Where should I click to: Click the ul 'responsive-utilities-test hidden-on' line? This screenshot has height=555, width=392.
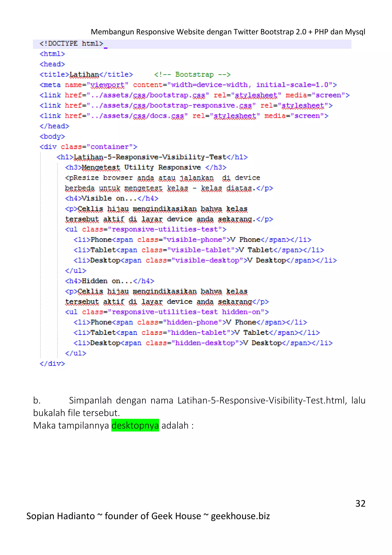pyautogui.click(x=167, y=312)
